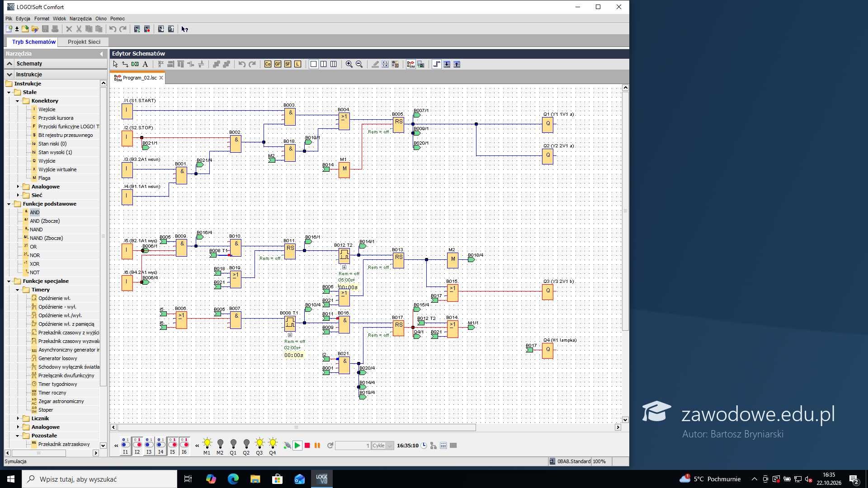Click the GF basic functions icon
Viewport: 868px width, 488px height.
click(278, 64)
